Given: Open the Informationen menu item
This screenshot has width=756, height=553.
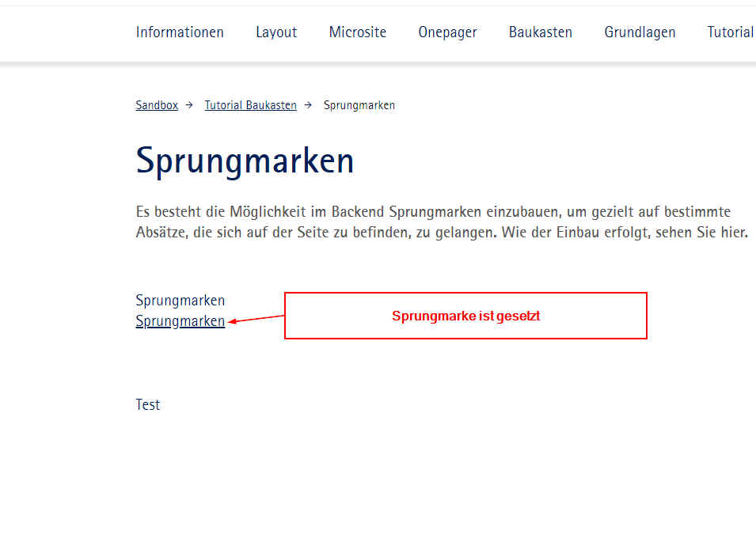Looking at the screenshot, I should [x=180, y=32].
